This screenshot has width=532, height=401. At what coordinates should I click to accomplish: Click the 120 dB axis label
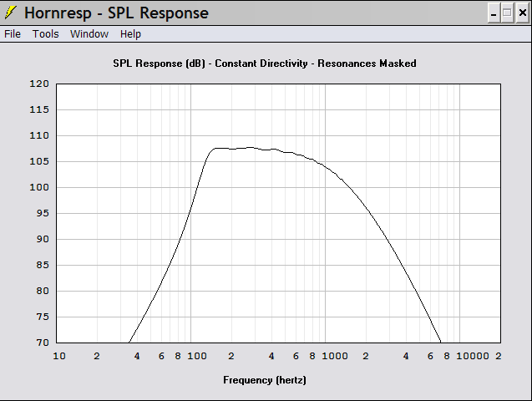click(39, 84)
